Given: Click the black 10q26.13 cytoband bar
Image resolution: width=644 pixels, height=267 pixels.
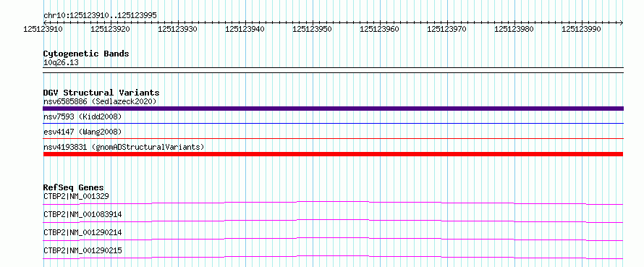Looking at the screenshot, I should [x=333, y=70].
